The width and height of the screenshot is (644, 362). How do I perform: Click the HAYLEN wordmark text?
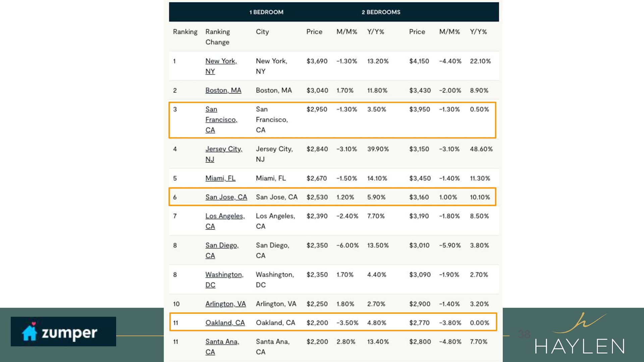[580, 346]
